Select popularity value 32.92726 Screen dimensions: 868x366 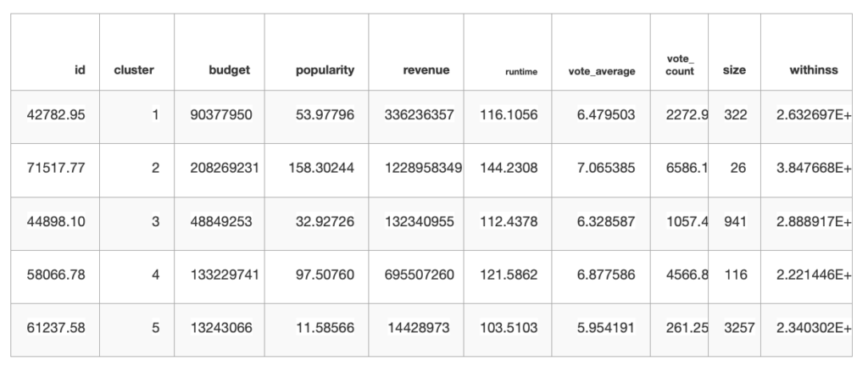coord(325,222)
